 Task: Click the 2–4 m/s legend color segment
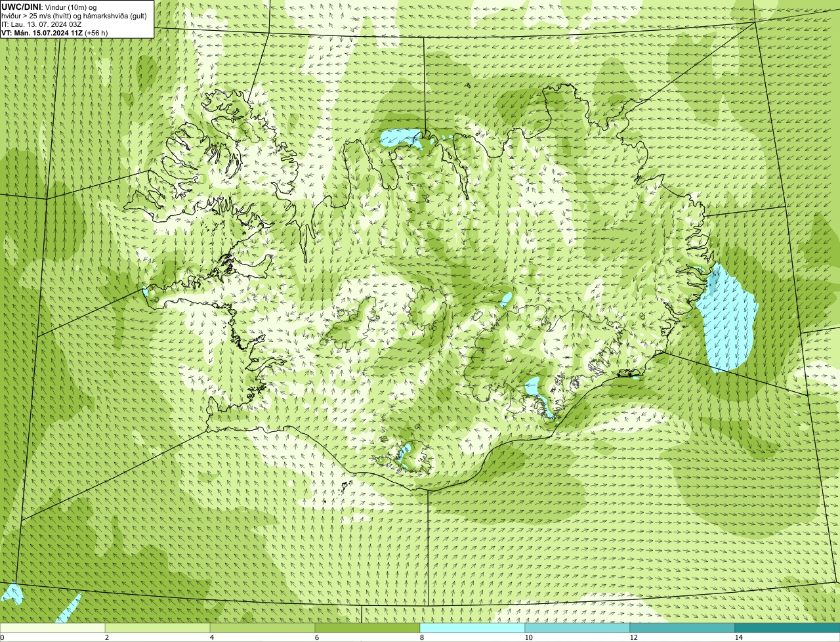click(157, 628)
